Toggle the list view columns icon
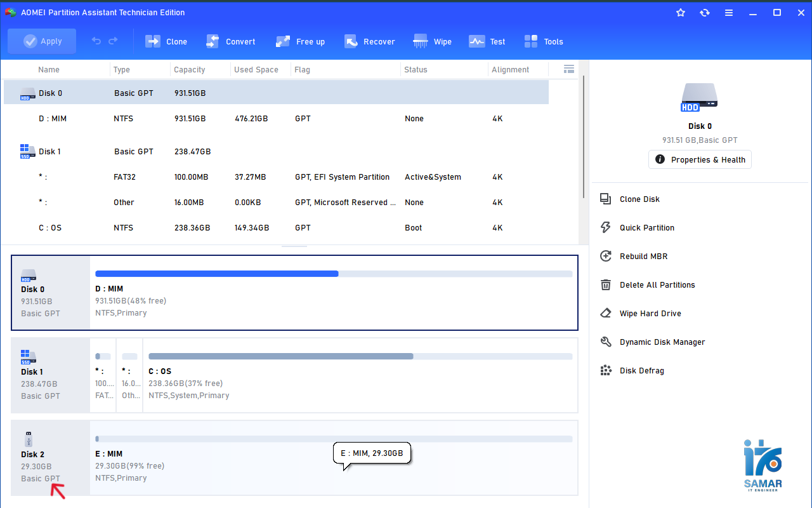This screenshot has width=812, height=508. pyautogui.click(x=568, y=69)
